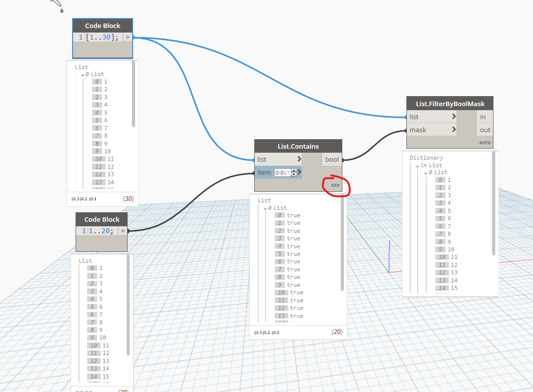Viewport: 533px width, 392px height.
Task: Click the 'List' root label in the 1..20 preview
Action: tap(85, 261)
